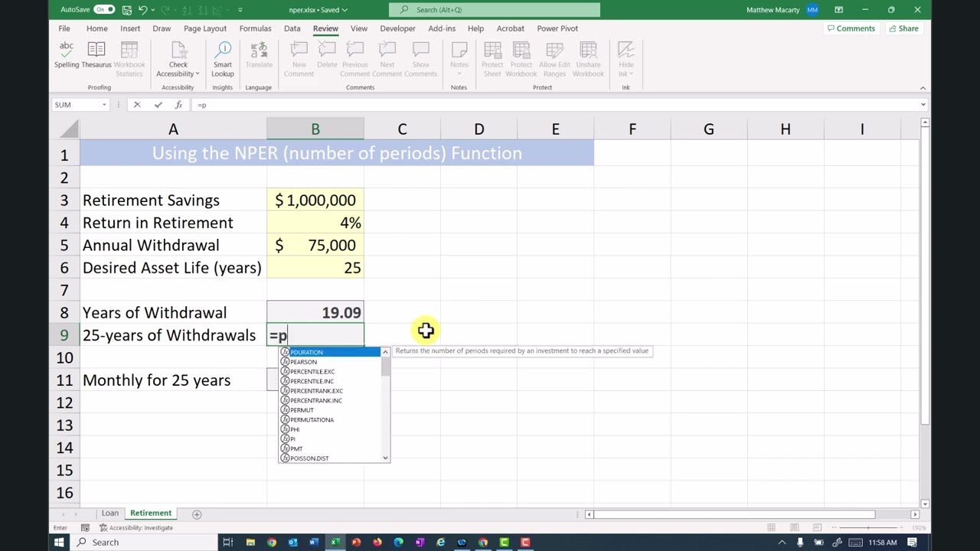980x551 pixels.
Task: Click the Hide Ink button
Action: click(x=626, y=59)
